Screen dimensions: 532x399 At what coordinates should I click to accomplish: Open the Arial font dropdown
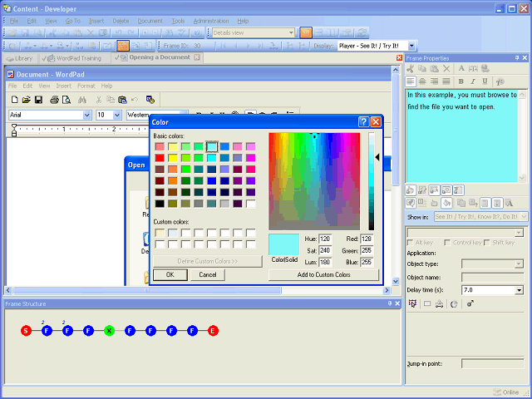tap(86, 115)
